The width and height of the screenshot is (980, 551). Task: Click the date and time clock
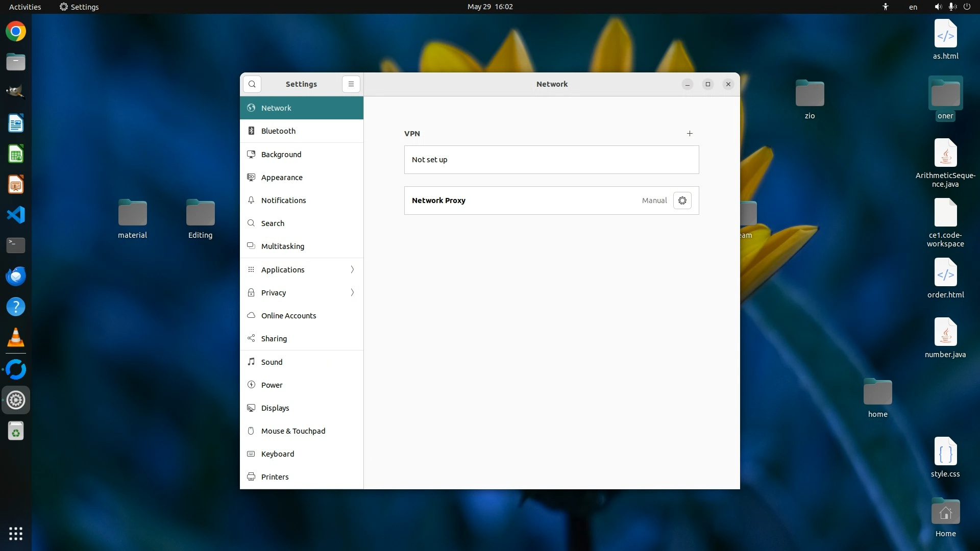[x=490, y=7]
